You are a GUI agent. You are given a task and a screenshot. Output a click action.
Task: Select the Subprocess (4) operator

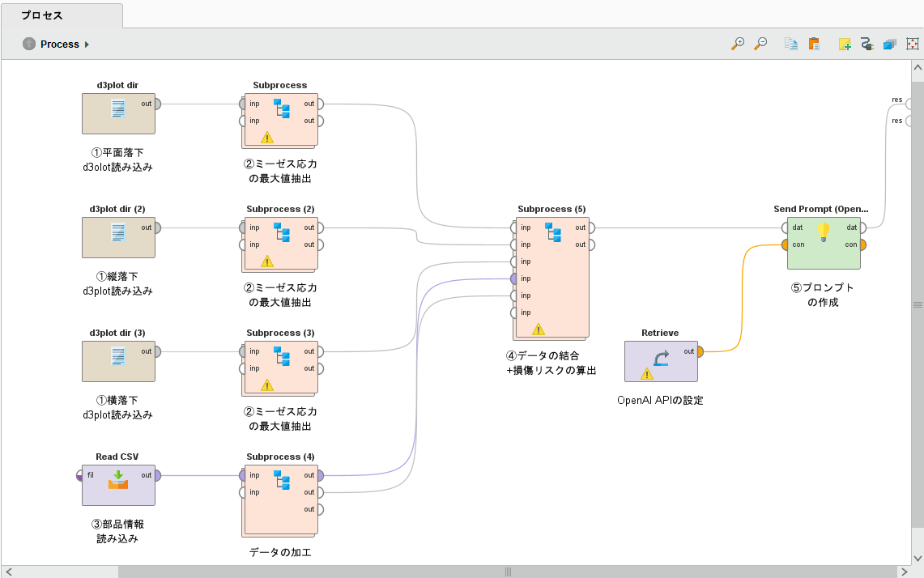pyautogui.click(x=280, y=499)
